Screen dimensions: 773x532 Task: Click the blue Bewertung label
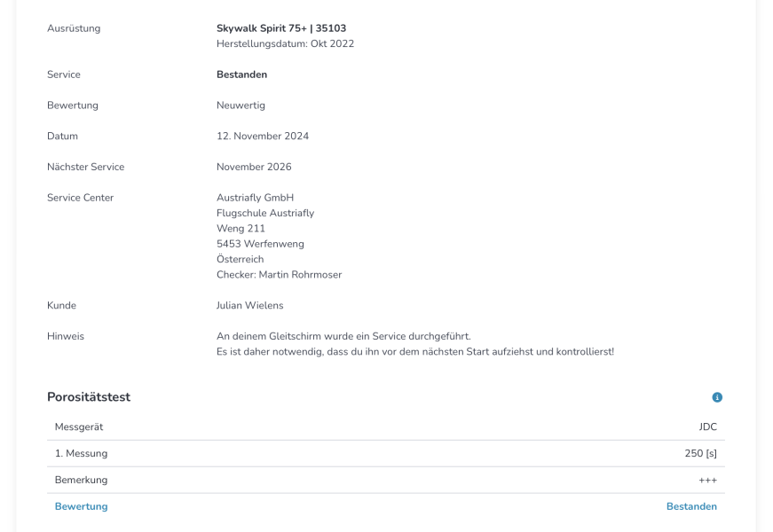(81, 506)
